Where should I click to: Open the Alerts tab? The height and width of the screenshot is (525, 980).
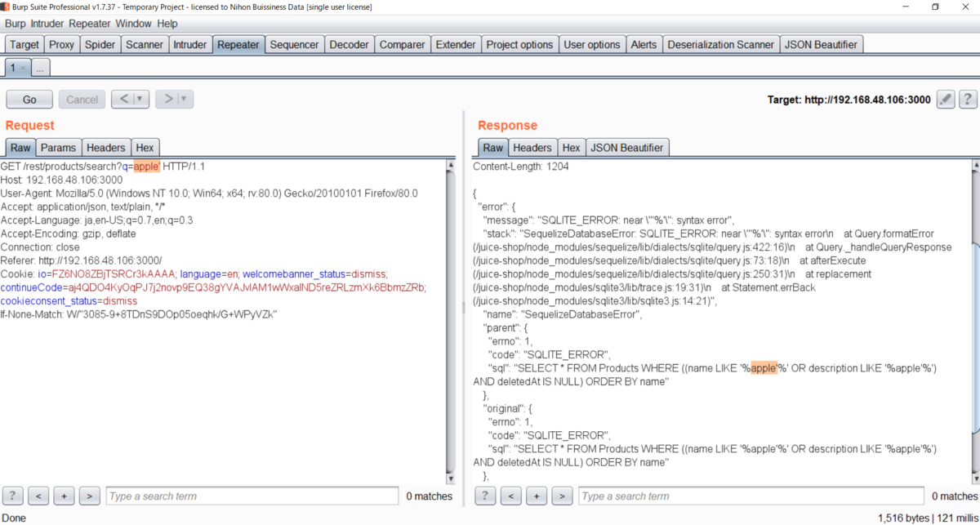644,45
